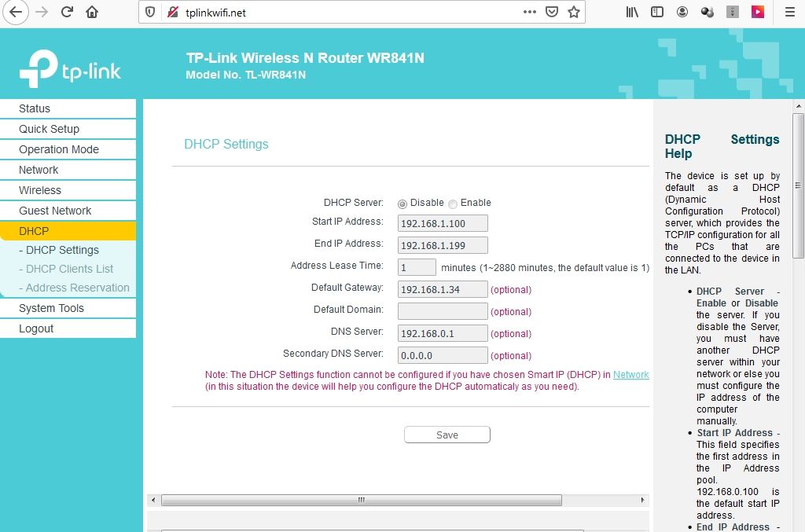Select the Enable DHCP Server radio button
Viewport: 805px width, 532px height.
452,204
